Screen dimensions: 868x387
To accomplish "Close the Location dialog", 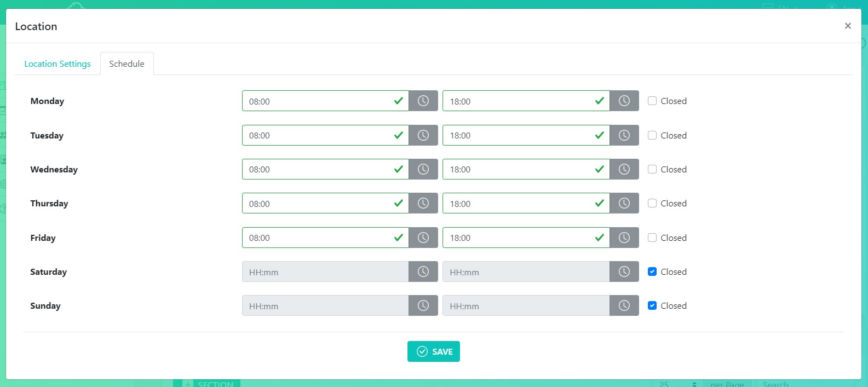I will click(x=847, y=26).
